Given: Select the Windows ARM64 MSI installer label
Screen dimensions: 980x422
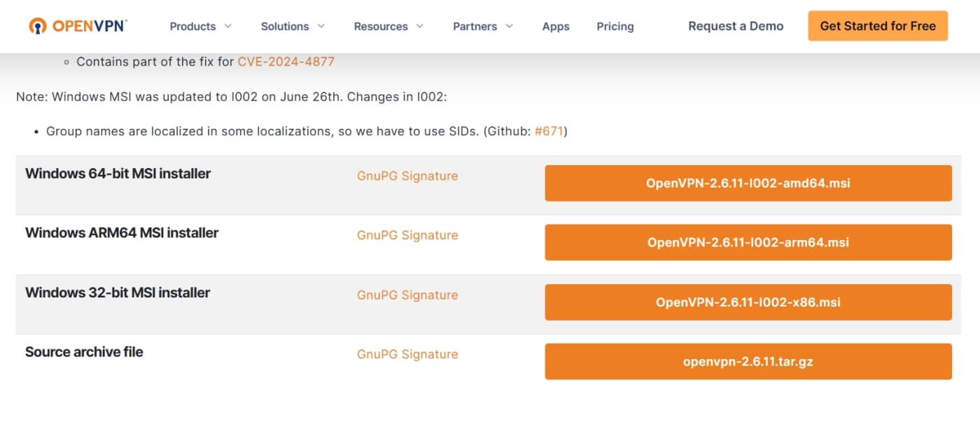Looking at the screenshot, I should pyautogui.click(x=122, y=233).
